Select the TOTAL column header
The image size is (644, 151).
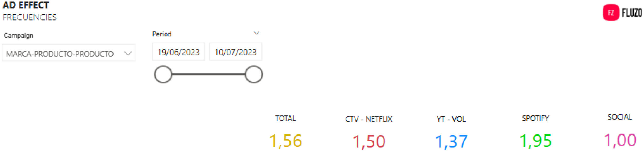(x=285, y=118)
